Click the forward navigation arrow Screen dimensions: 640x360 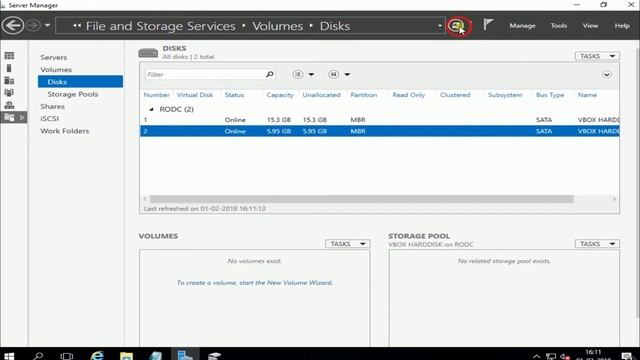(33, 25)
